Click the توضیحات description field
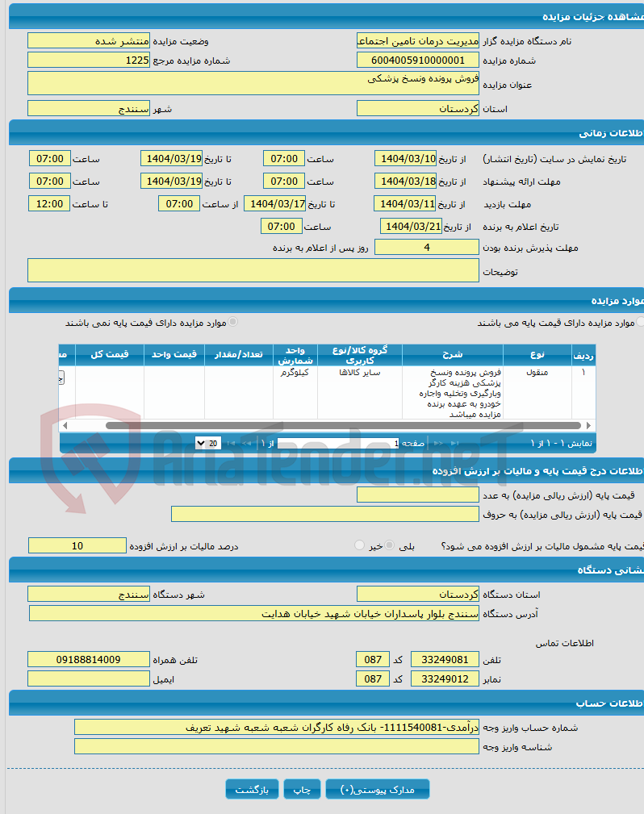 tap(253, 270)
